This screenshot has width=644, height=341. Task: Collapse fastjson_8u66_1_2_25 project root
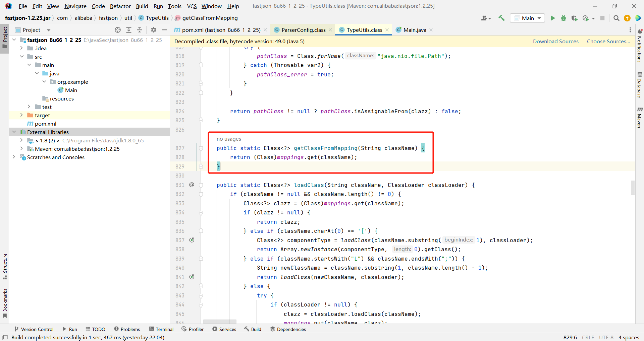click(14, 40)
